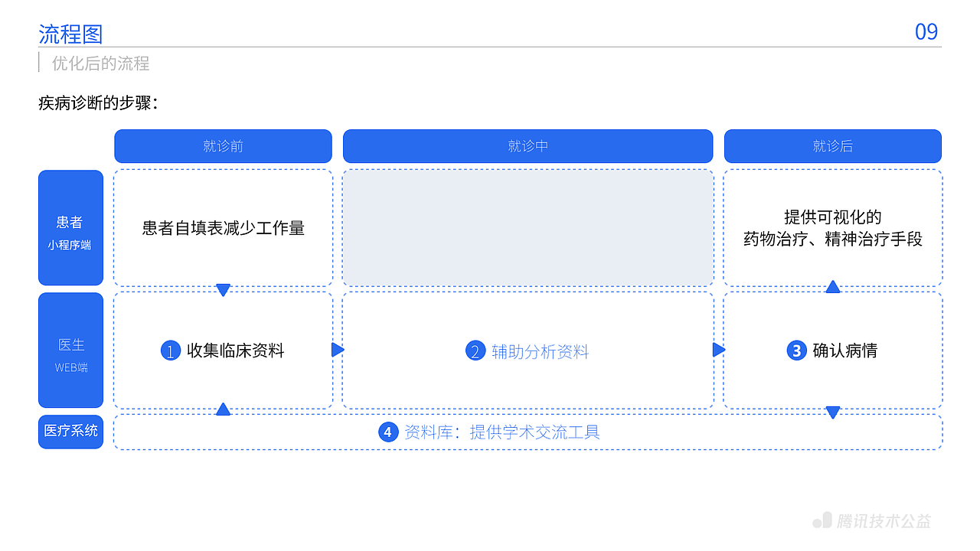The height and width of the screenshot is (551, 980).
Task: Click the page number 09
Action: (926, 32)
